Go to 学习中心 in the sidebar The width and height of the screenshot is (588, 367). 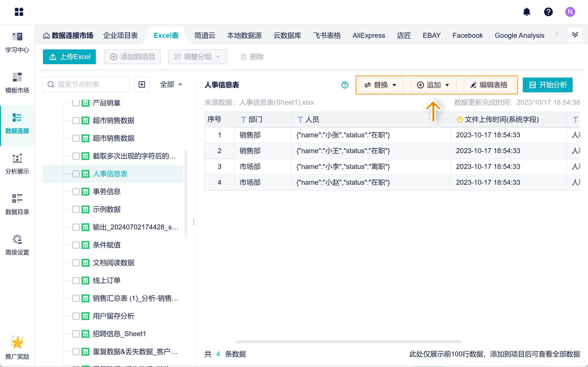click(x=17, y=43)
